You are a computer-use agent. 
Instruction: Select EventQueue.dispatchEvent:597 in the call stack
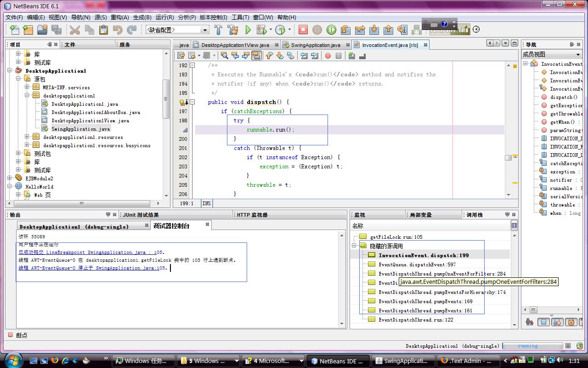pyautogui.click(x=417, y=264)
